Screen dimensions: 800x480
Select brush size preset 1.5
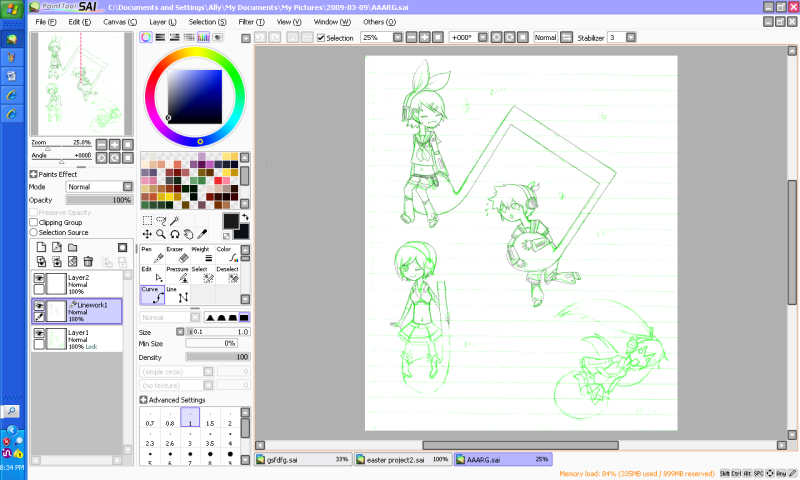(x=210, y=417)
